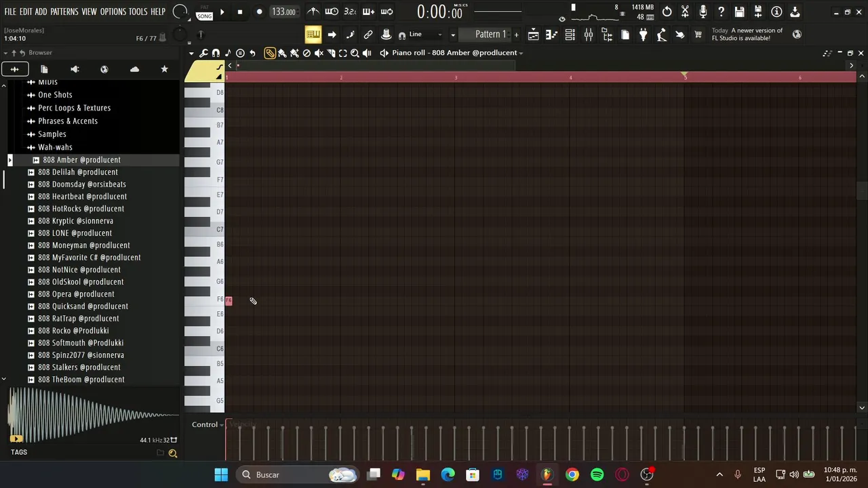Open the help question mark icon

pyautogui.click(x=722, y=12)
